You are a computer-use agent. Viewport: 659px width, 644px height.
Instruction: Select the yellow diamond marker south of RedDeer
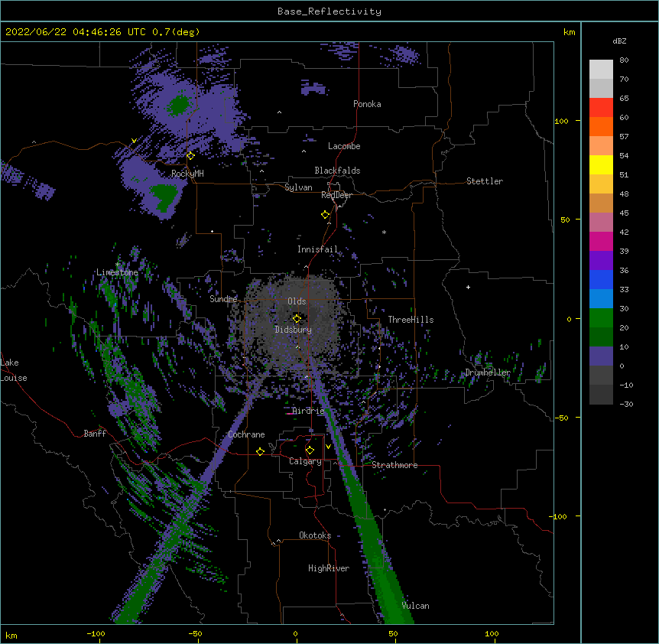[325, 214]
